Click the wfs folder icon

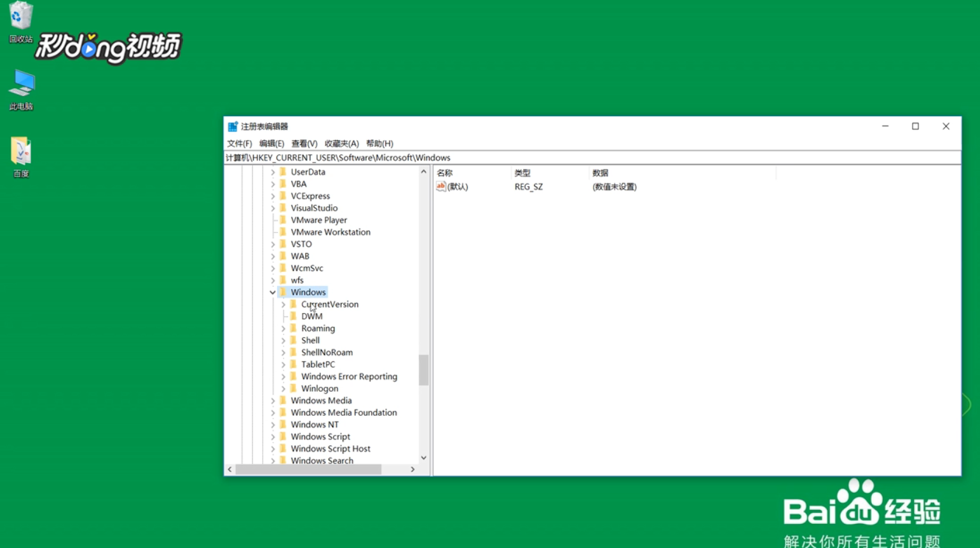coord(283,281)
